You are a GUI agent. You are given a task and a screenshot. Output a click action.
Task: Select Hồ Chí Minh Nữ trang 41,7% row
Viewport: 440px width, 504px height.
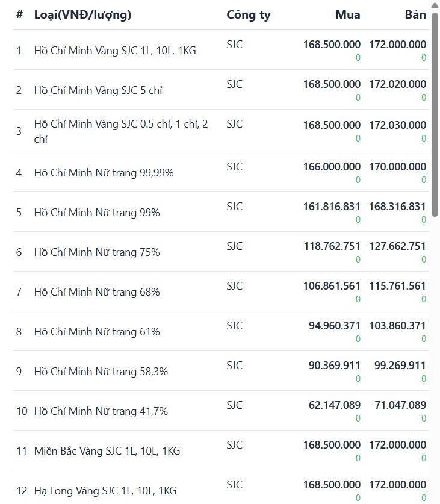click(x=101, y=411)
